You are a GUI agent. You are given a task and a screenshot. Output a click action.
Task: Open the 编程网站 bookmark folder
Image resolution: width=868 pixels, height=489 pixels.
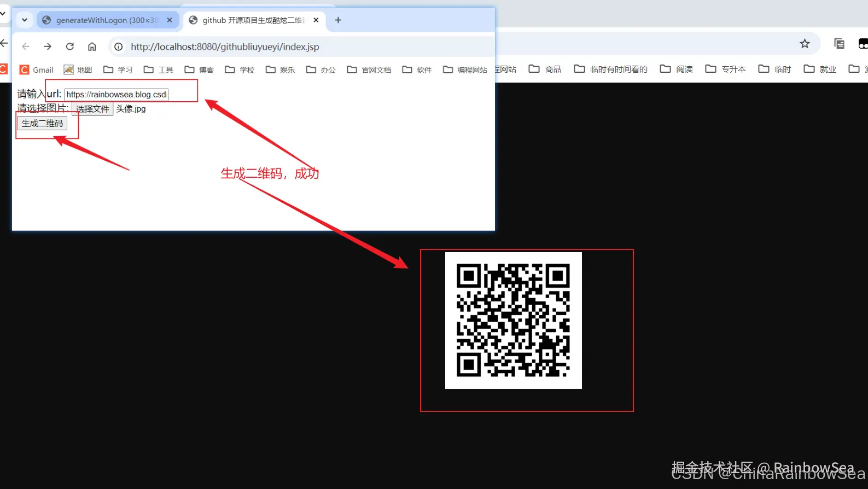coord(465,69)
